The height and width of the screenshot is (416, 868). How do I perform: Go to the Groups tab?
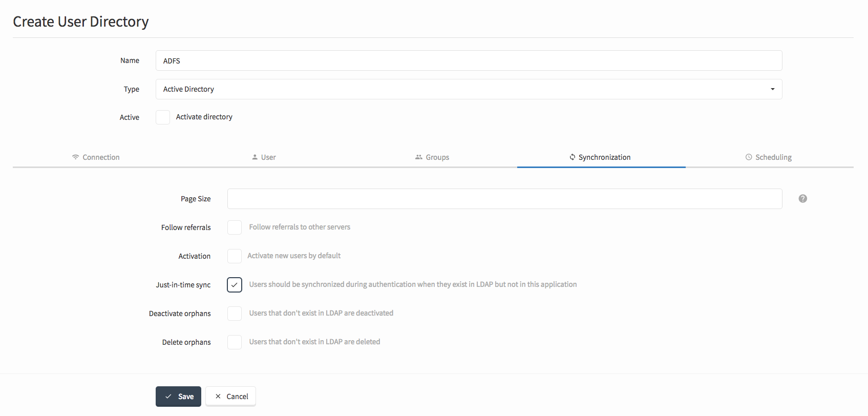click(x=432, y=157)
